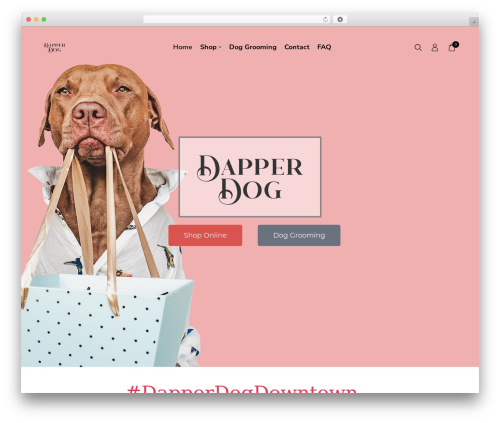The height and width of the screenshot is (423, 500).
Task: Minimize window with yellow traffic light
Action: click(x=36, y=20)
